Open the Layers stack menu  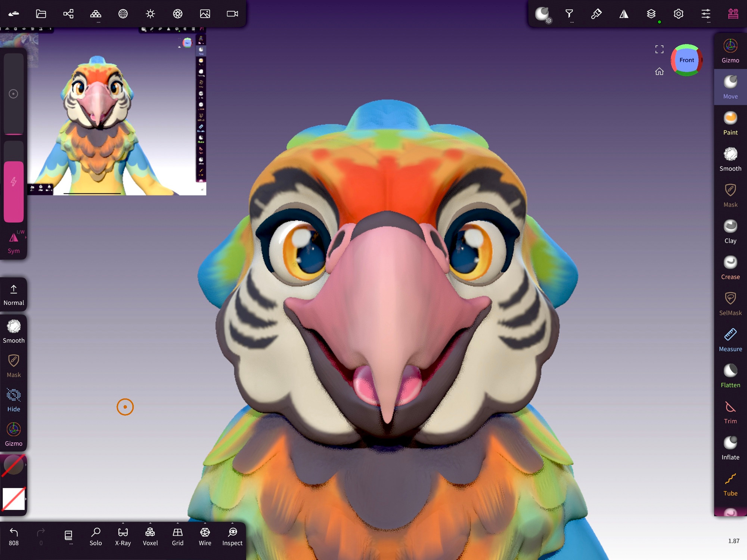point(651,14)
